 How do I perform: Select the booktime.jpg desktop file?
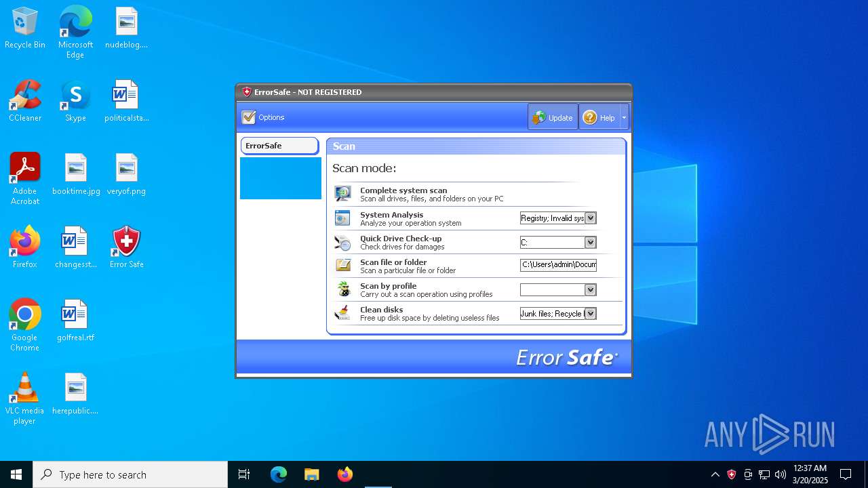click(x=75, y=175)
